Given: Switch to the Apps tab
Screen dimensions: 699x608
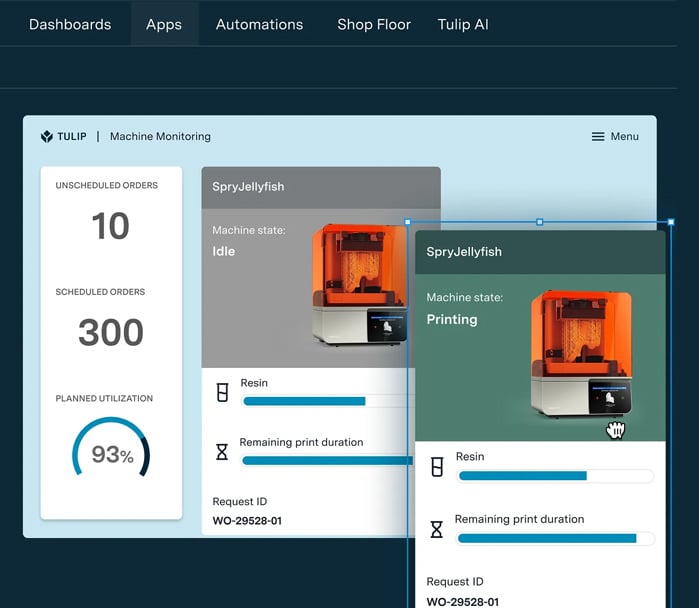Looking at the screenshot, I should 164,25.
